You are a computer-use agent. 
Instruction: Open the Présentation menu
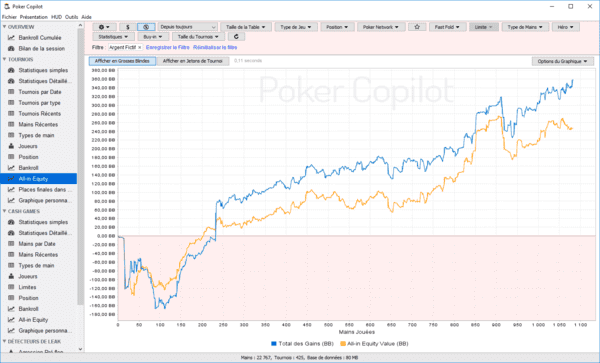tap(34, 17)
